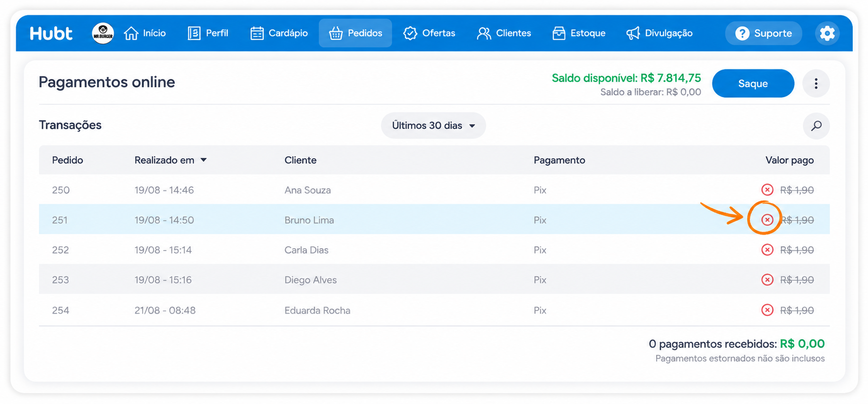Viewport: 868px width, 404px height.
Task: Navigate to Clientes
Action: tap(504, 33)
